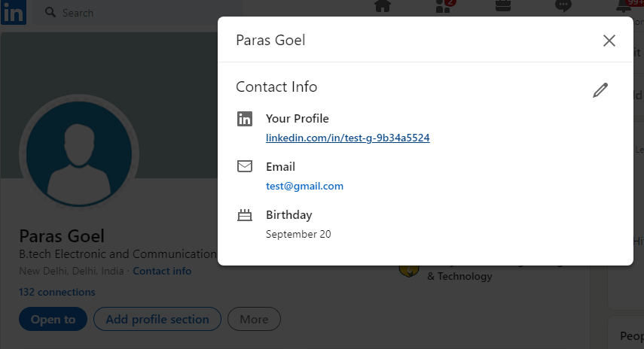Open the linkedin.com/in/test-g-9b34a5524 profile link
The width and height of the screenshot is (644, 349).
[x=347, y=138]
